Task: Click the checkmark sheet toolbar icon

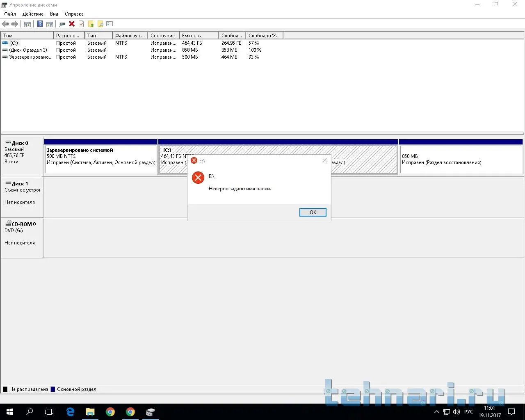Action: point(81,24)
